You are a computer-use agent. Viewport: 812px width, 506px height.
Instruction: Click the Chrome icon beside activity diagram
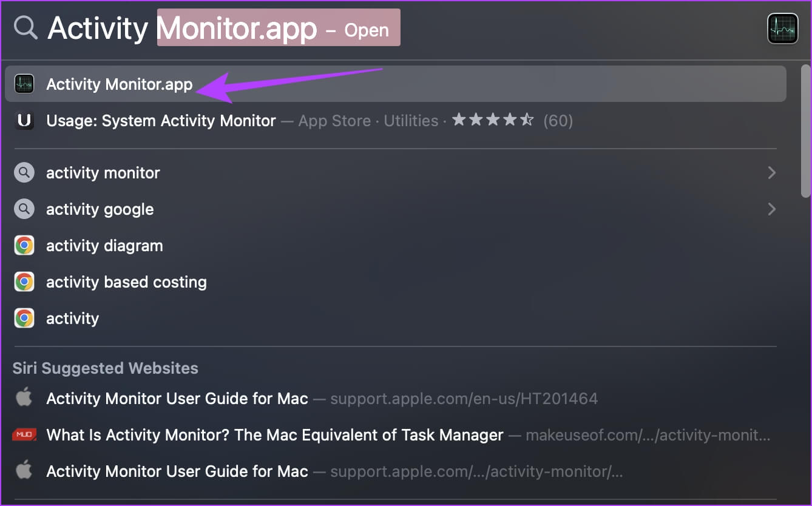tap(24, 246)
